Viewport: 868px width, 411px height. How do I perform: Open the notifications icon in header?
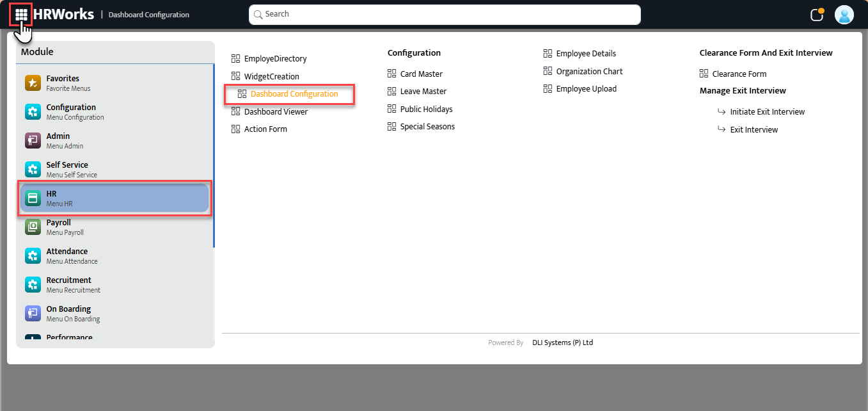817,15
